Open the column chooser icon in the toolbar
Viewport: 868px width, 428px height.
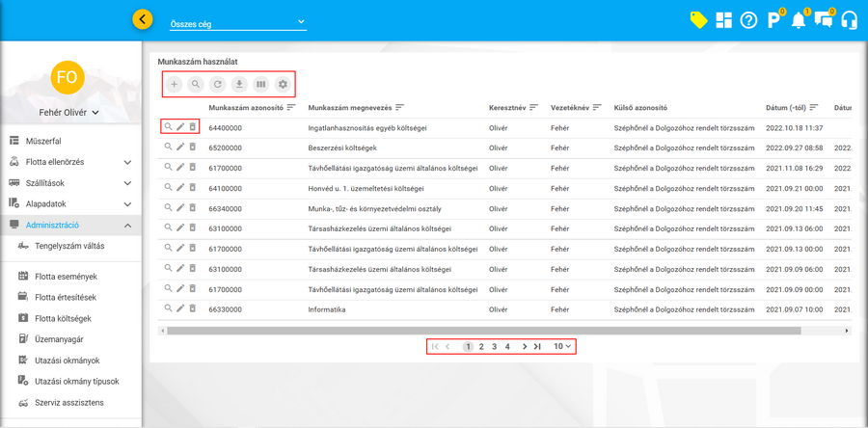(260, 85)
